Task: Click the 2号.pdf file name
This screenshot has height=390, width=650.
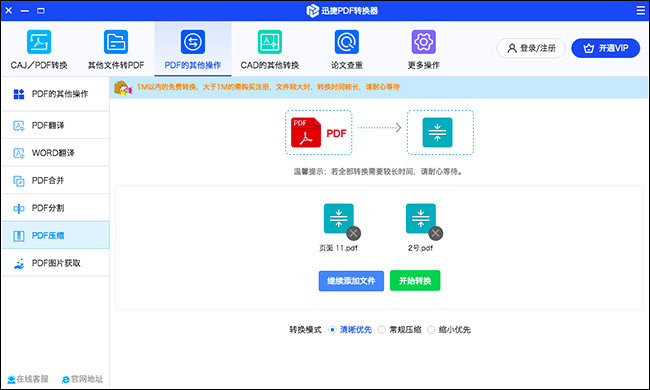Action: (420, 248)
